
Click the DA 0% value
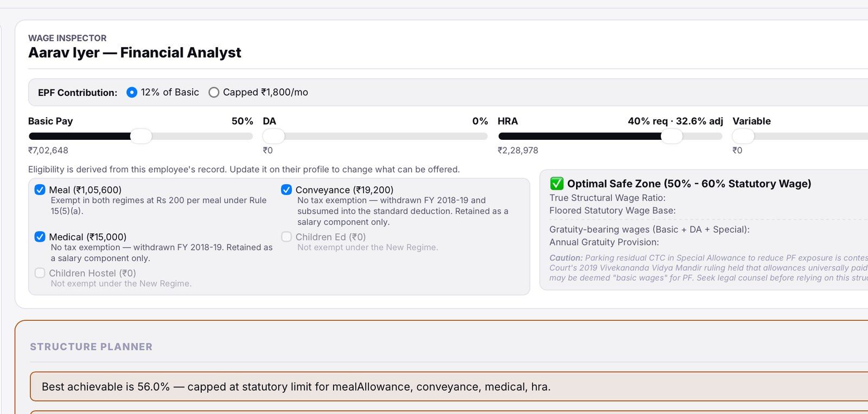point(480,121)
